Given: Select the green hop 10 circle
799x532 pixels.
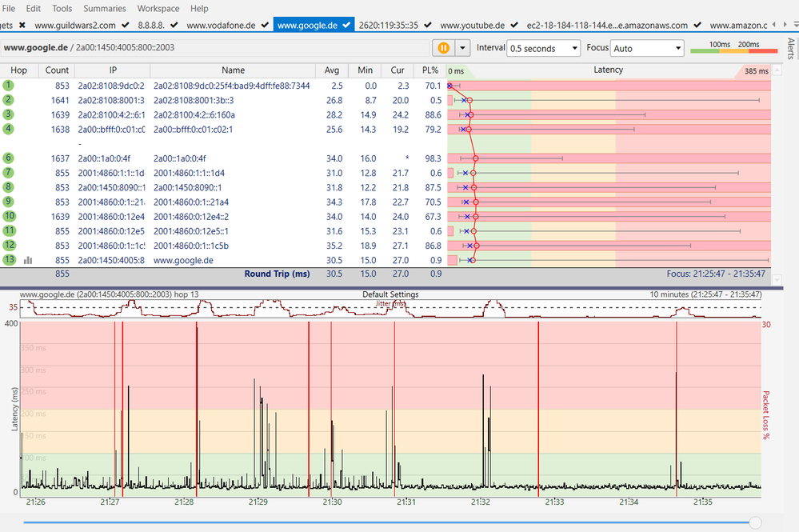Looking at the screenshot, I should [9, 216].
